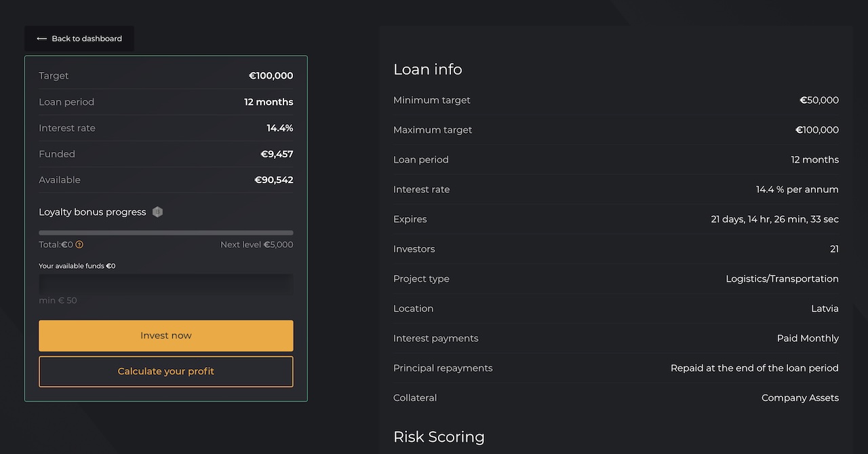Select the Logistics/Transportation project type value

point(782,279)
